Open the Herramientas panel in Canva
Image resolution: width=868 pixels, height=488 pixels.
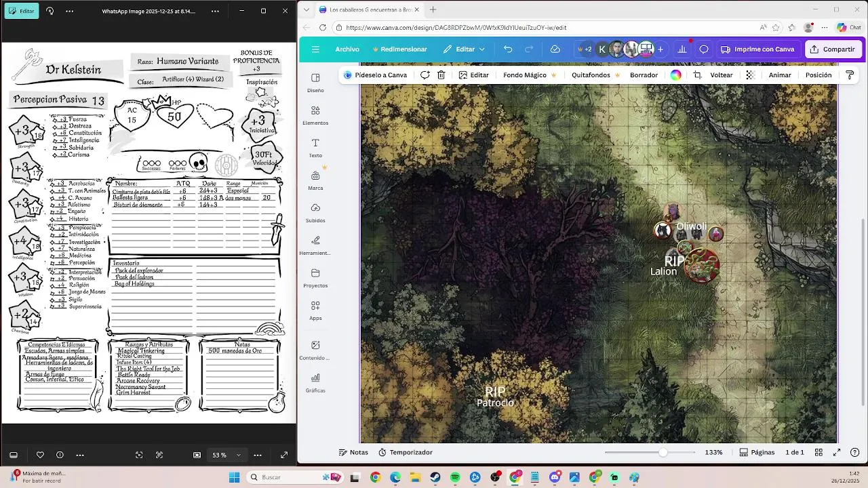coord(315,245)
